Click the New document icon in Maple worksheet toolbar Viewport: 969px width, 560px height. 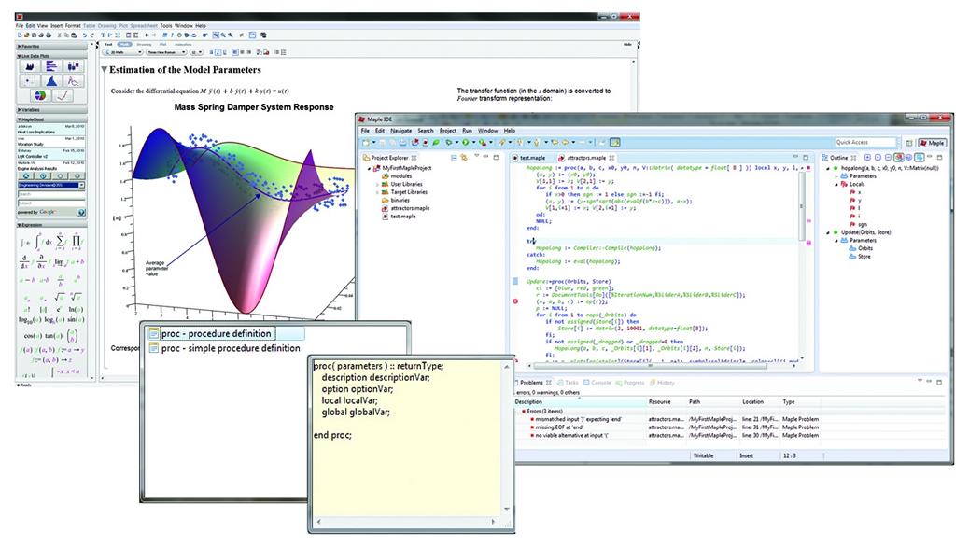click(20, 35)
